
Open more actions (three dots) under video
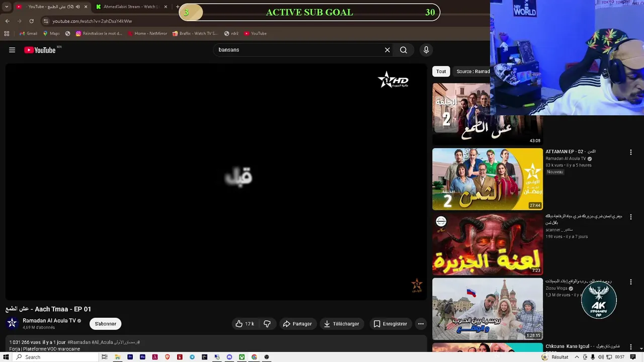click(x=421, y=324)
